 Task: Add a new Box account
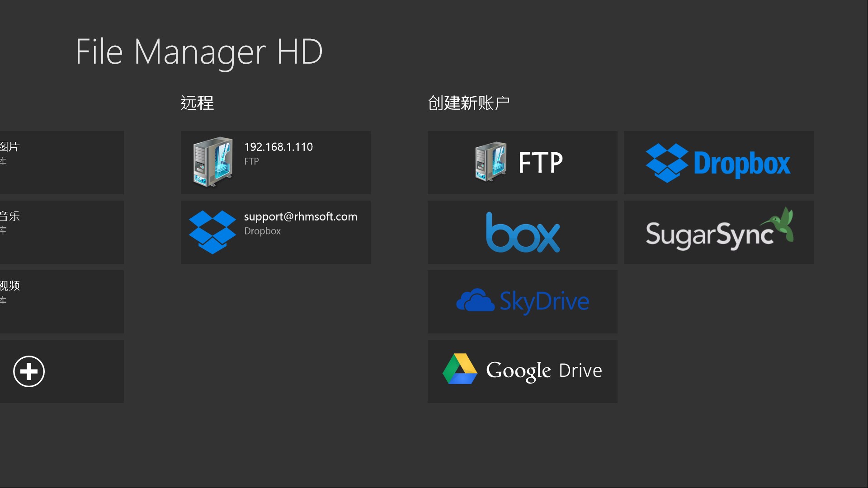click(523, 232)
